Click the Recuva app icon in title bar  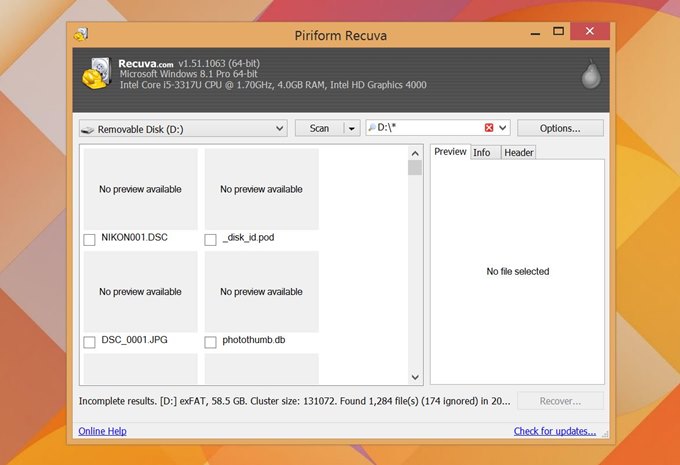tap(81, 34)
